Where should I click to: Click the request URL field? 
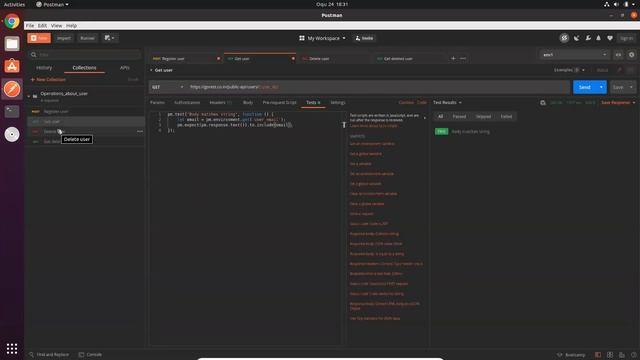pos(378,87)
